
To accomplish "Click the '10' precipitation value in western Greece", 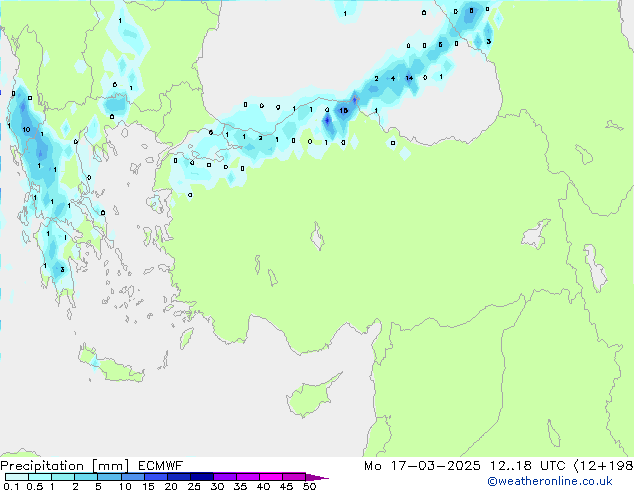I will 26,129.
